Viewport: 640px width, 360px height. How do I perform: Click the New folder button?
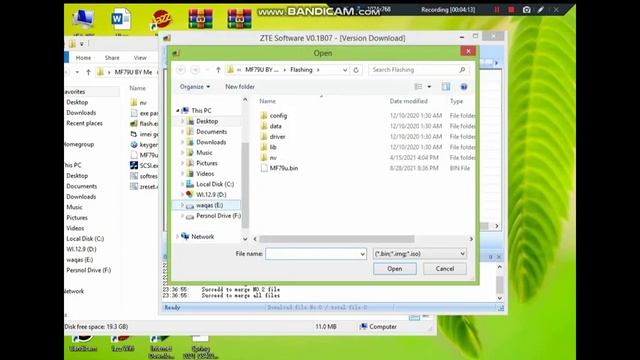coord(240,87)
